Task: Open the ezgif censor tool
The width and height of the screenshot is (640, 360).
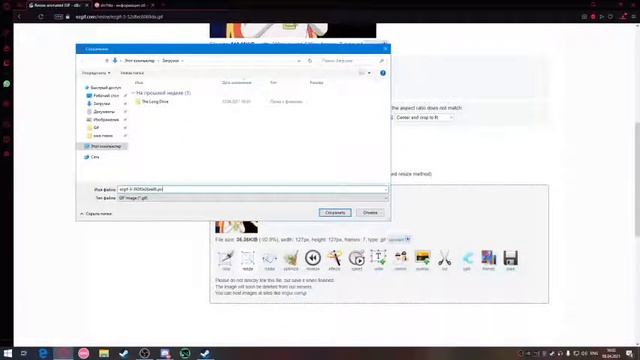Action: (400, 260)
